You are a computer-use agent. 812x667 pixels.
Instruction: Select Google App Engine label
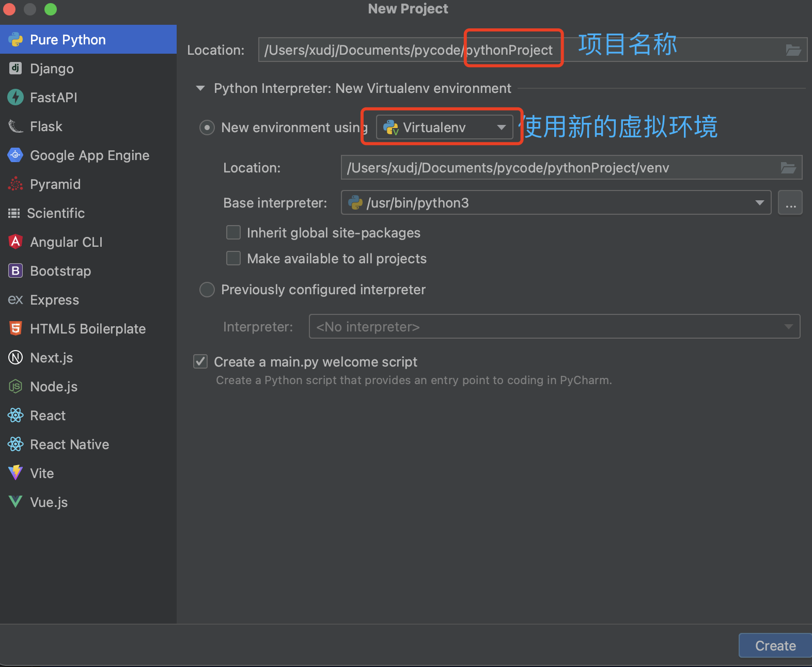click(x=90, y=155)
